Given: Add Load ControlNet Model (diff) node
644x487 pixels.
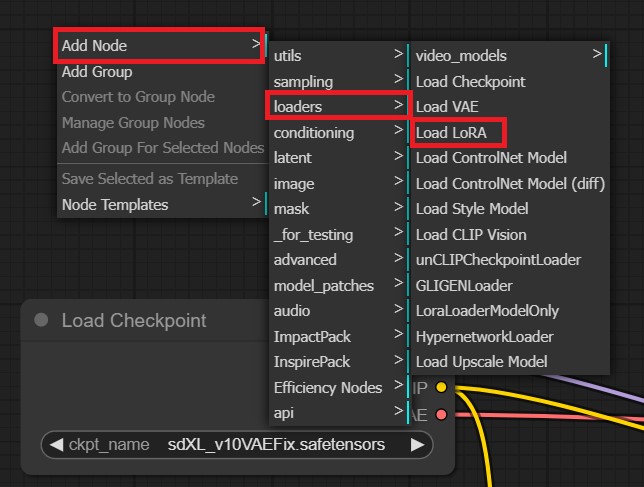Looking at the screenshot, I should click(x=510, y=184).
